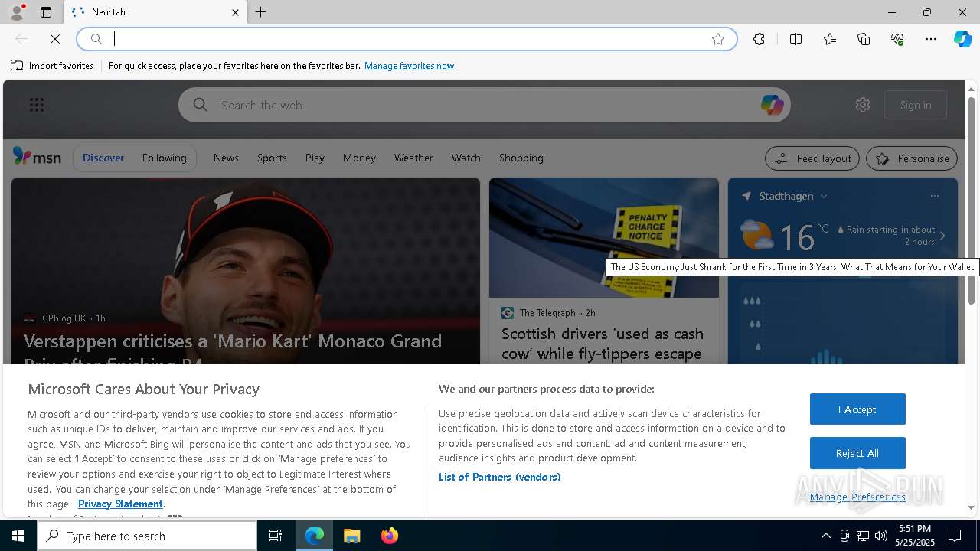
Task: Focus the Search the web box
Action: tap(485, 105)
